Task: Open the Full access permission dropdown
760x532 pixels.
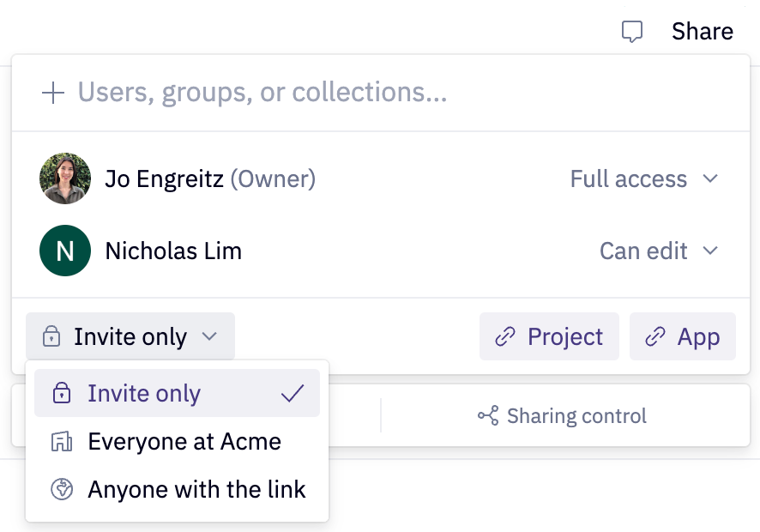Action: [644, 179]
